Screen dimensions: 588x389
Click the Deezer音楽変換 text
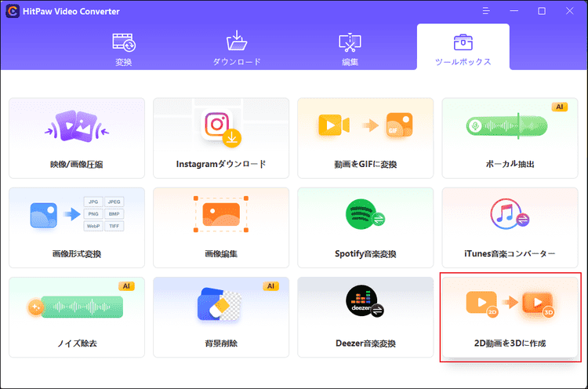(x=365, y=344)
